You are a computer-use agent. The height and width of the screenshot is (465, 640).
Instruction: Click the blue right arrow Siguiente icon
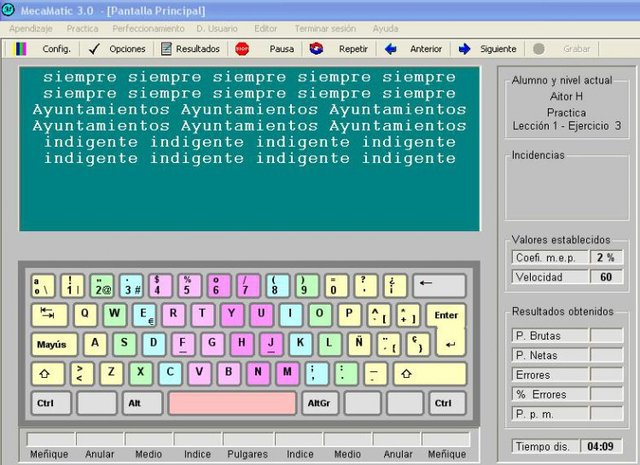464,49
